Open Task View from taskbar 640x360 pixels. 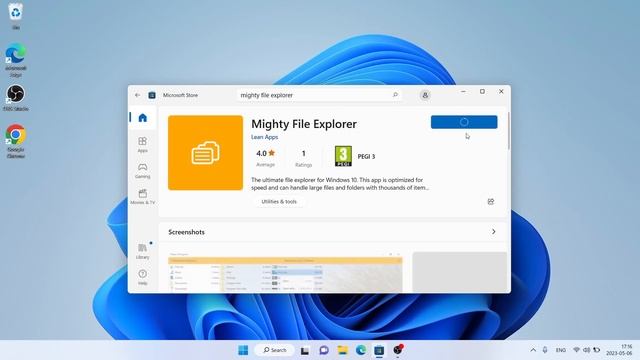[x=305, y=350]
